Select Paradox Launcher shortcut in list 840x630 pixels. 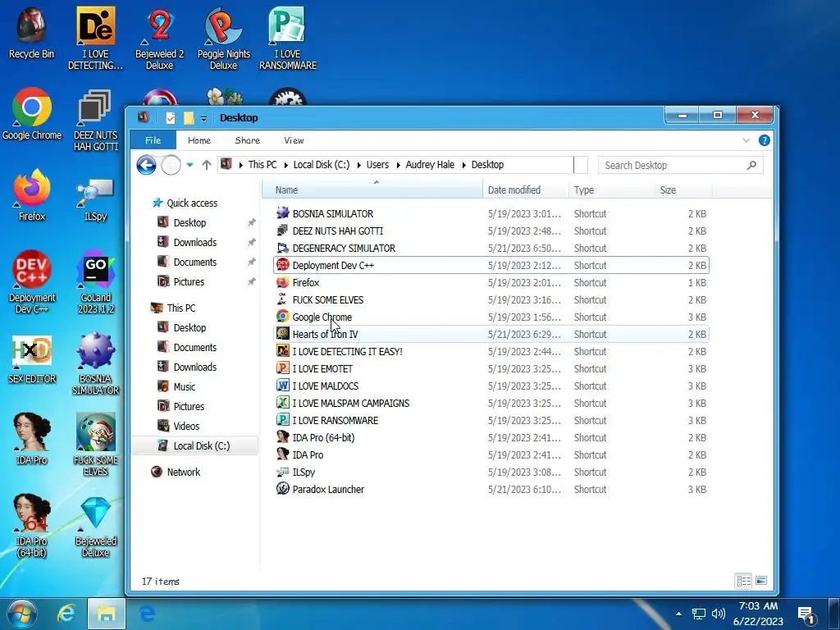(x=491, y=489)
